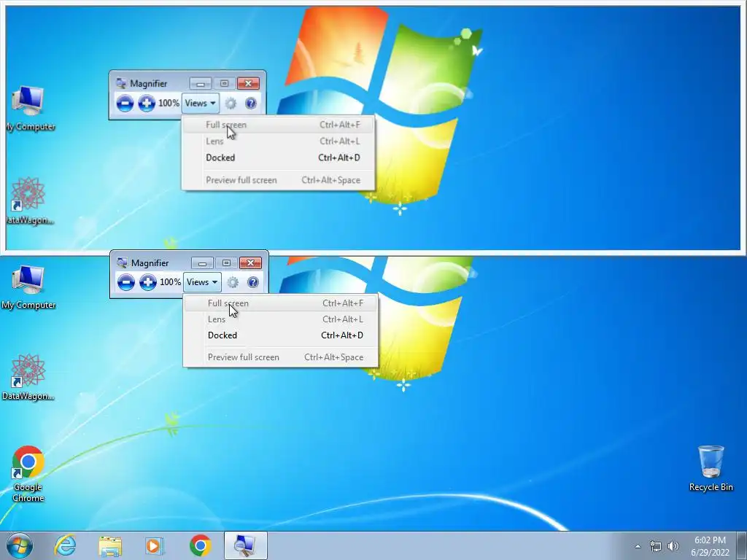747x560 pixels.
Task: Select the DataWagon shortcut on the desktop below the docked pane
Action: [28, 377]
